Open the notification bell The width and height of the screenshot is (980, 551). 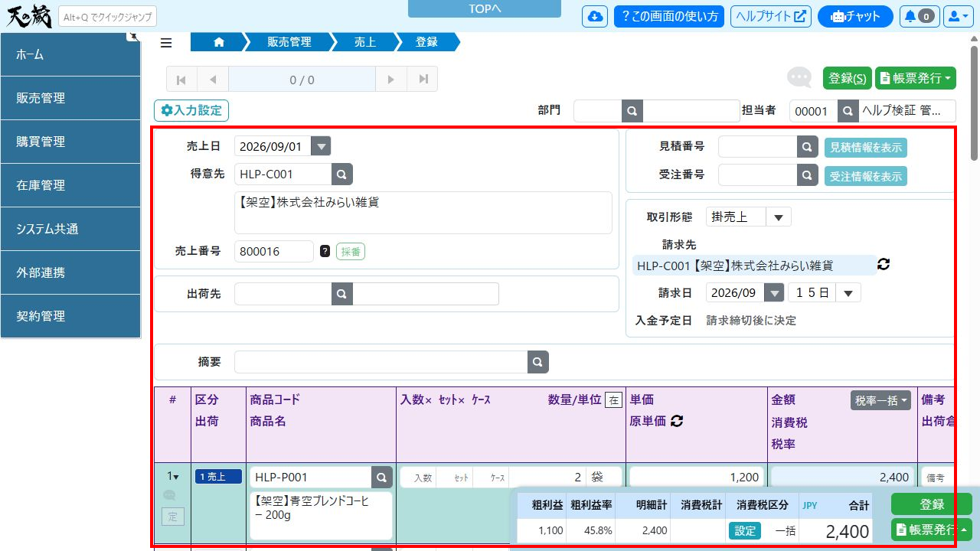click(920, 16)
